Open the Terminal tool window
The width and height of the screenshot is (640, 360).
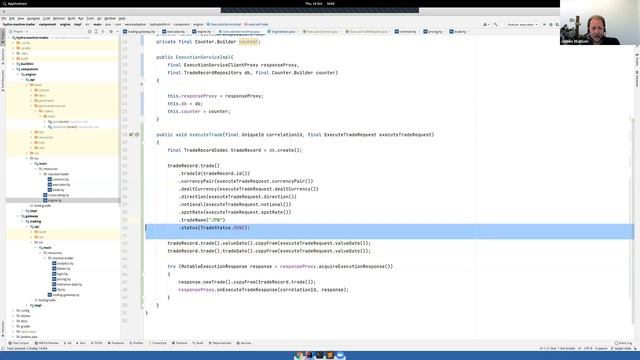(180, 343)
